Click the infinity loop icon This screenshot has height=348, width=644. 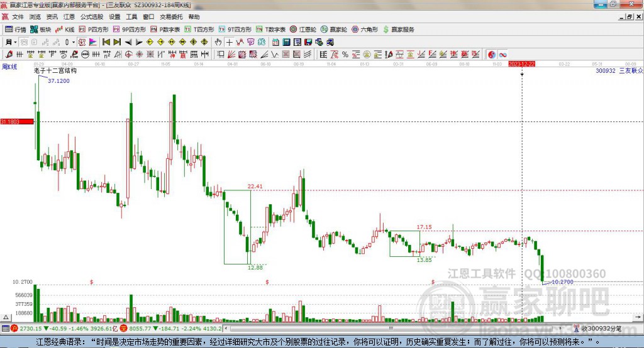(x=502, y=54)
